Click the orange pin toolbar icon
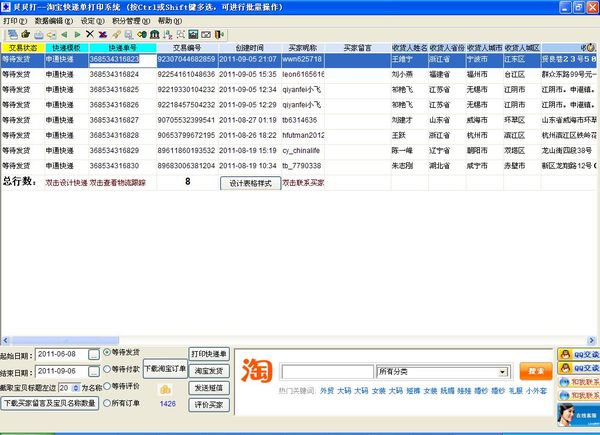Screen dimensions: 600x435 click(116, 34)
